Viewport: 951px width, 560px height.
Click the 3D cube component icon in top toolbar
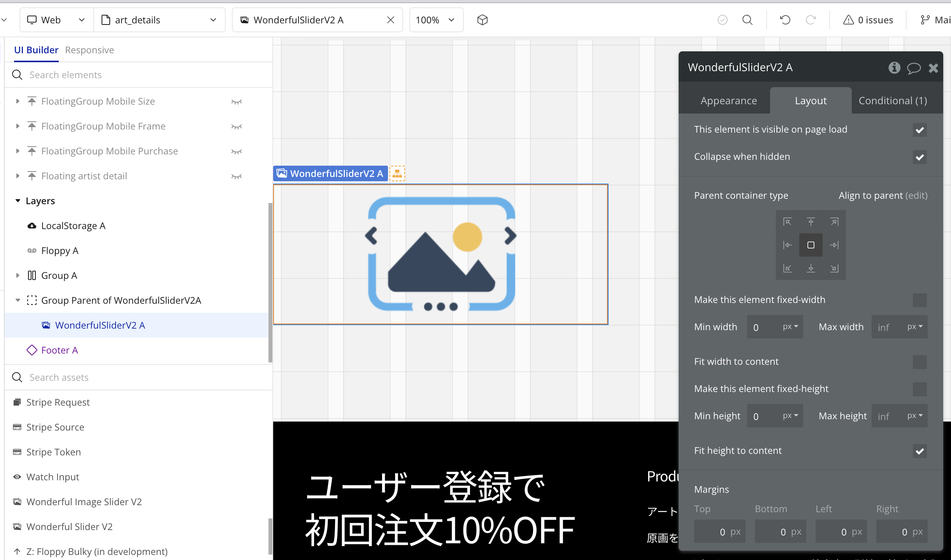click(483, 20)
